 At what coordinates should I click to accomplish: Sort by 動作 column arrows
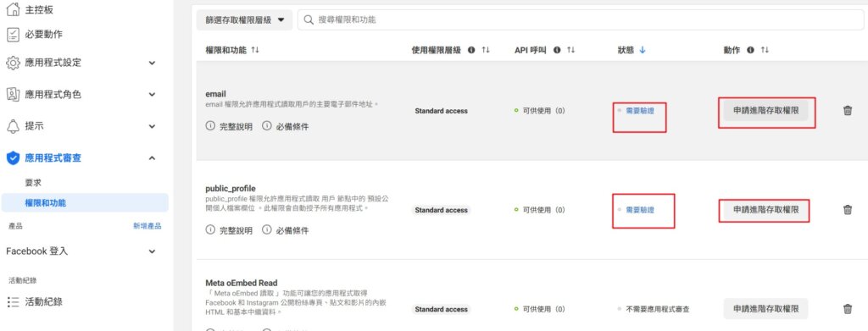[x=765, y=50]
